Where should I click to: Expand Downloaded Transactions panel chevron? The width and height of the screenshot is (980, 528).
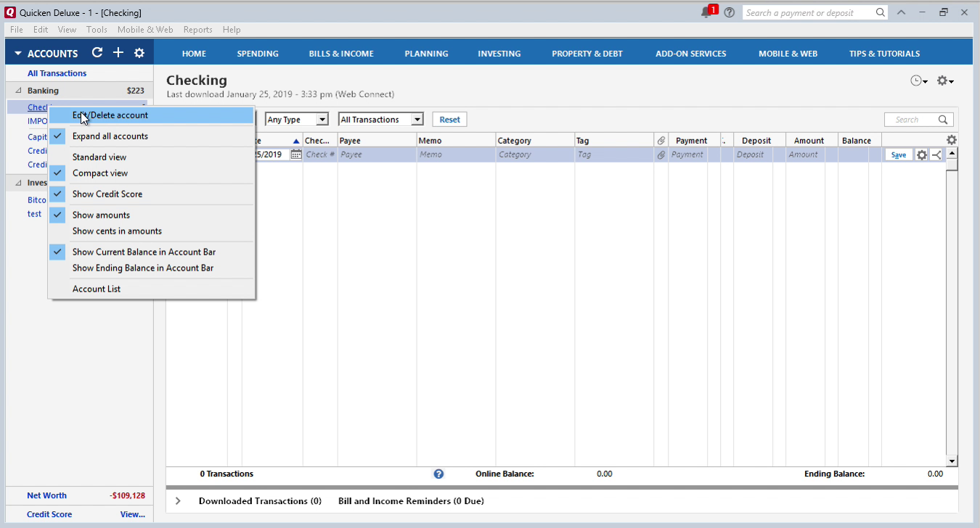click(x=178, y=501)
